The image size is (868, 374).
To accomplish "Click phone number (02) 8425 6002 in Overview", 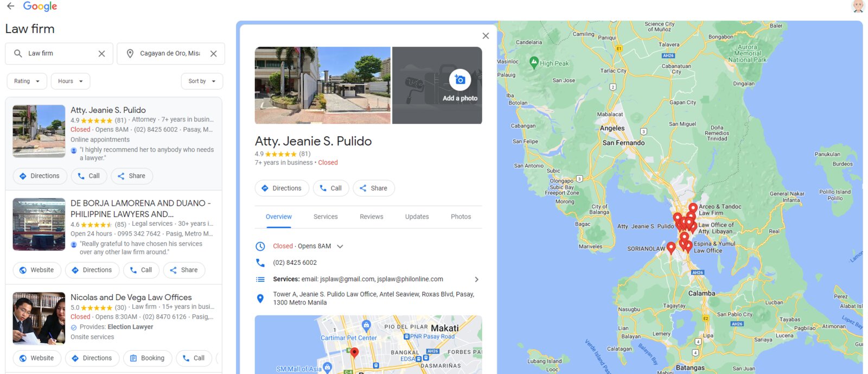I will point(295,263).
